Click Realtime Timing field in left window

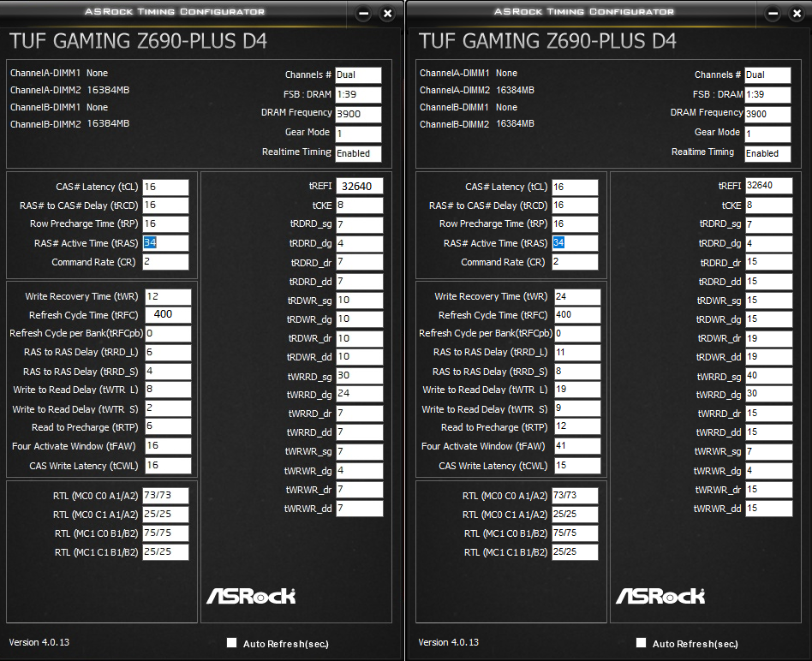coord(358,154)
